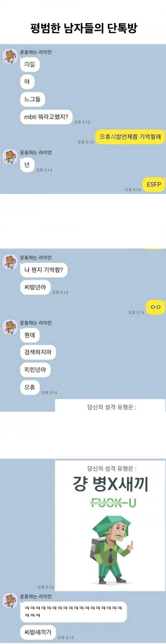
Task: Open cropped image preview reading '당신의 성격 유형은' under '으휴'
Action: click(x=110, y=405)
